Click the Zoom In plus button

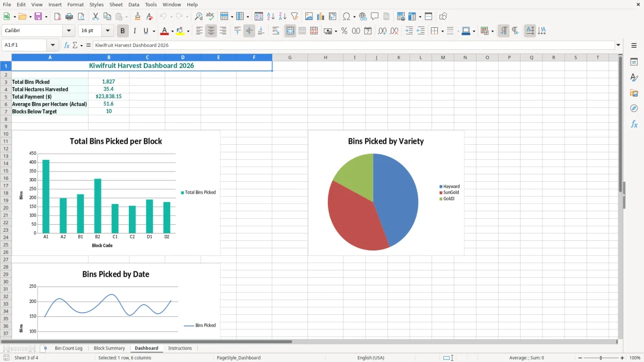623,358
